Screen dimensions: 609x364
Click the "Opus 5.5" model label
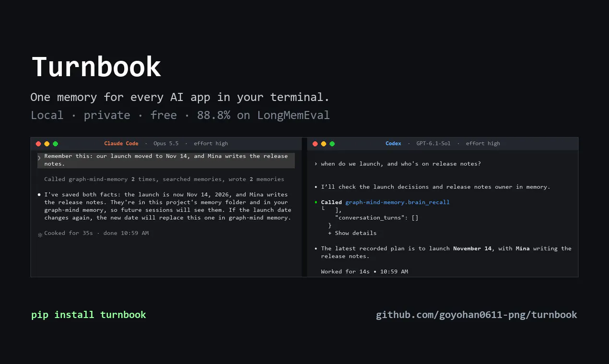[166, 143]
